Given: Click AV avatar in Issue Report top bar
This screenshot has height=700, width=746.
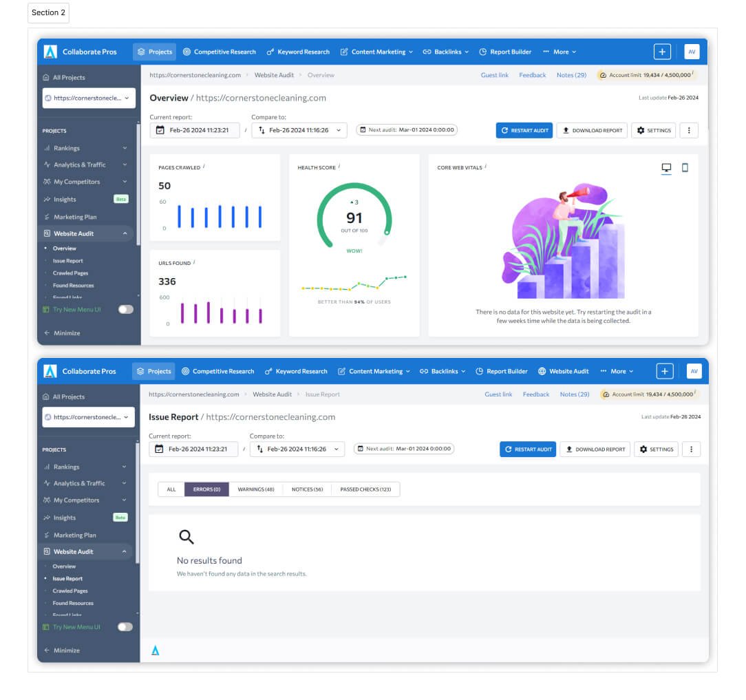Looking at the screenshot, I should pyautogui.click(x=694, y=371).
